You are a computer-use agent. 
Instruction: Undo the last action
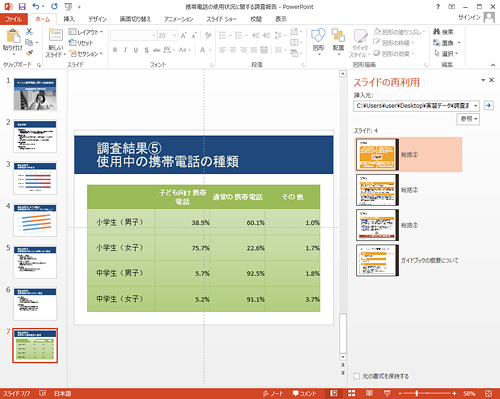click(36, 6)
